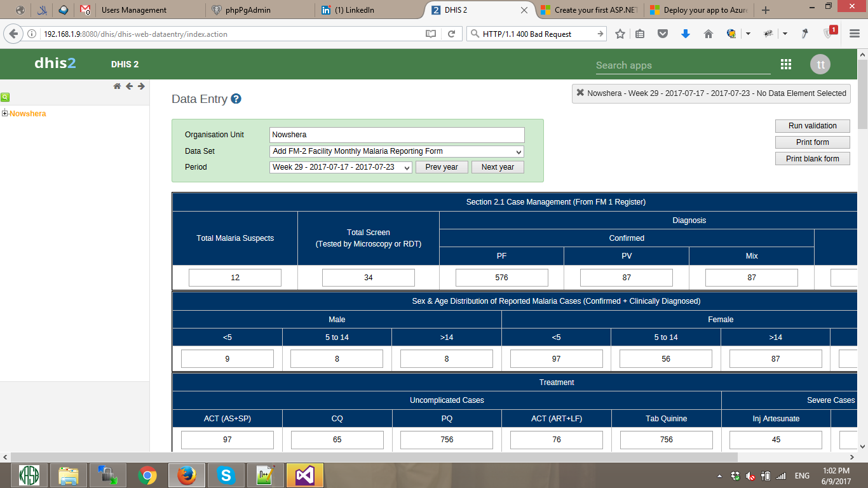Click the Female 5 to 14 value field
Image resolution: width=868 pixels, height=488 pixels.
coord(666,359)
